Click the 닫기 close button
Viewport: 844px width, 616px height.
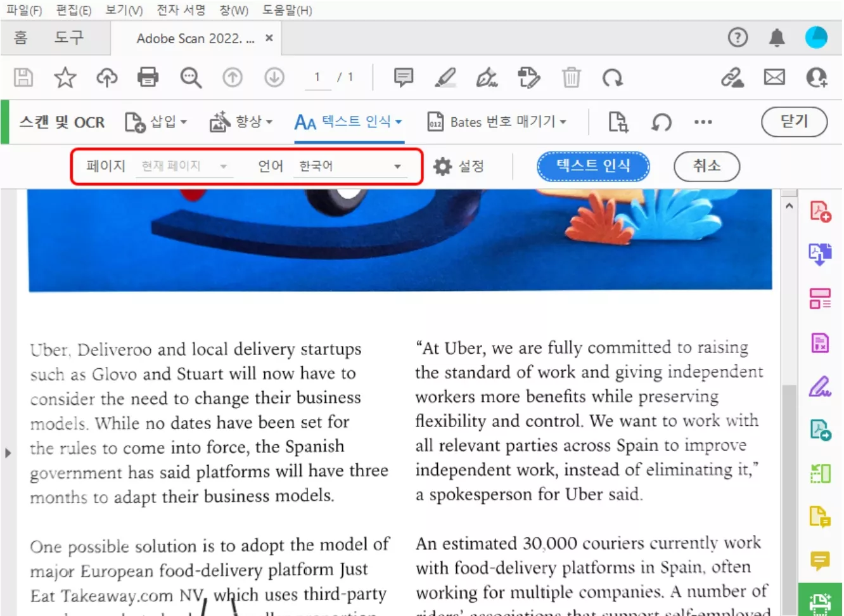pyautogui.click(x=794, y=122)
